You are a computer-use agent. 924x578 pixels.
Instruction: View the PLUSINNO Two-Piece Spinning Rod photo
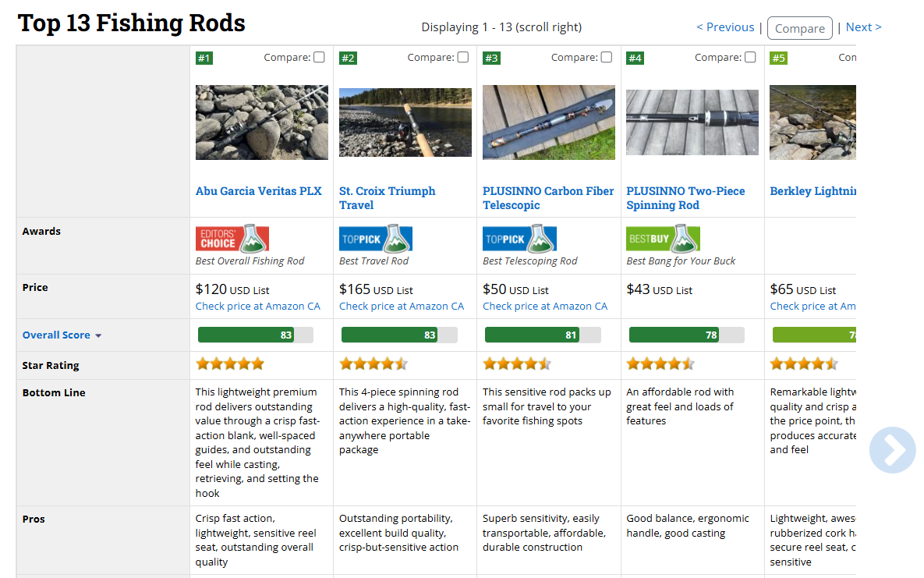point(692,122)
